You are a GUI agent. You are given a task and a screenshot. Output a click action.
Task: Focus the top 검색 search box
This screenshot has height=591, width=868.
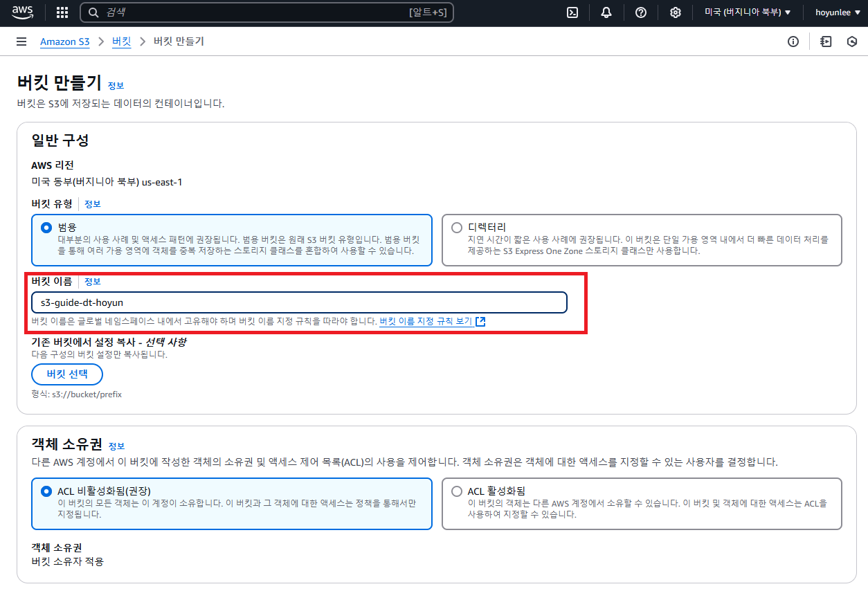(266, 12)
